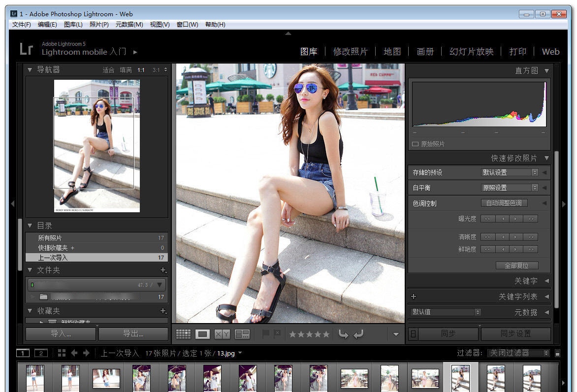Switch to the 修改照片 module

(350, 52)
